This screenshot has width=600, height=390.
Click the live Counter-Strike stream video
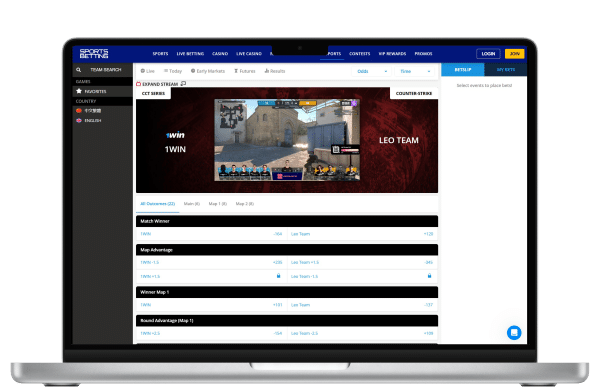[x=287, y=140]
